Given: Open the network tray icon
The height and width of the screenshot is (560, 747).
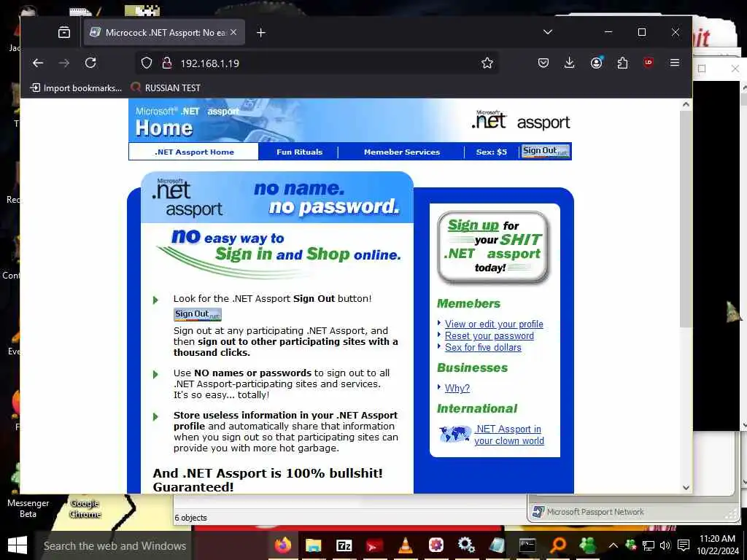Looking at the screenshot, I should point(648,545).
